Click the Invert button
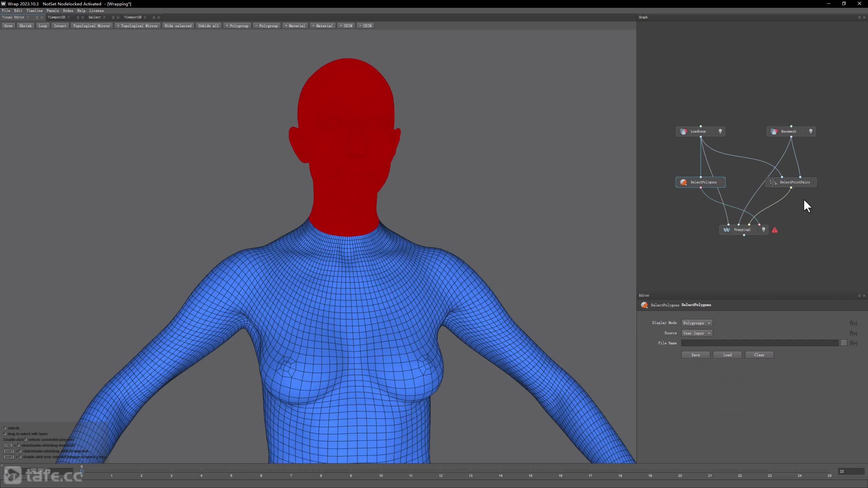 pyautogui.click(x=60, y=26)
